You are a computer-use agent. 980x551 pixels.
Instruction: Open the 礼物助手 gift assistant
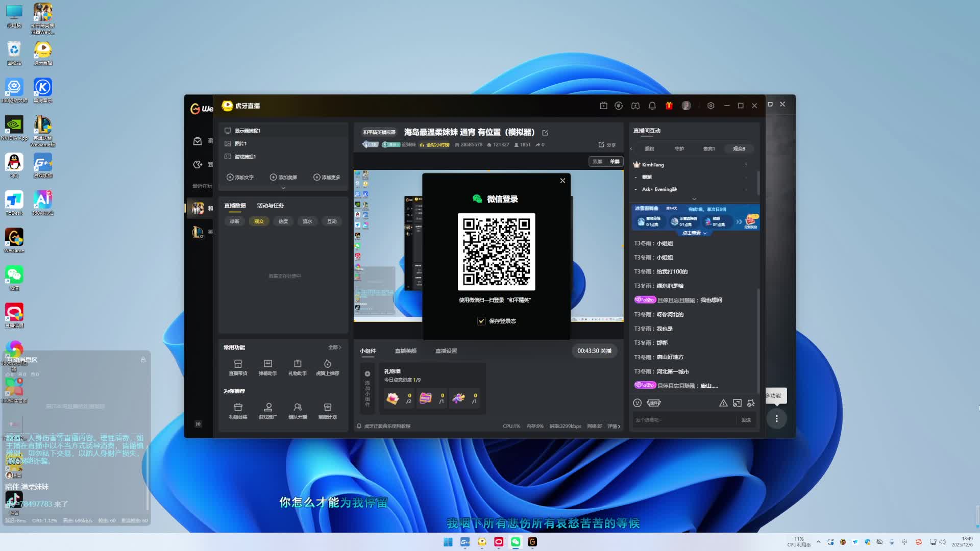pos(298,367)
